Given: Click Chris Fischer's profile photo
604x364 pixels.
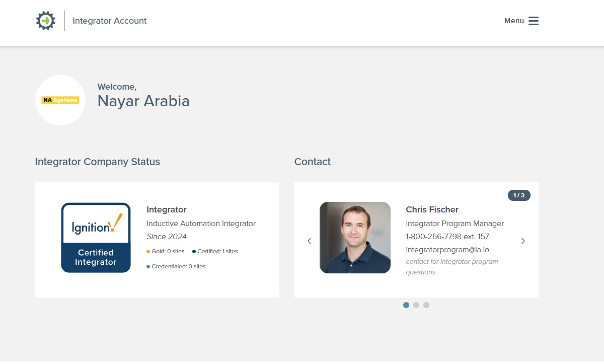Looking at the screenshot, I should (355, 238).
